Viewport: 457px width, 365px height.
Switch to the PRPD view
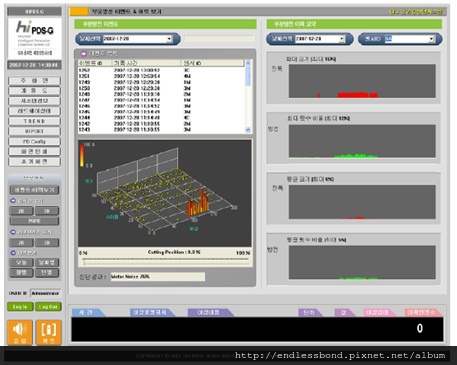(x=34, y=221)
